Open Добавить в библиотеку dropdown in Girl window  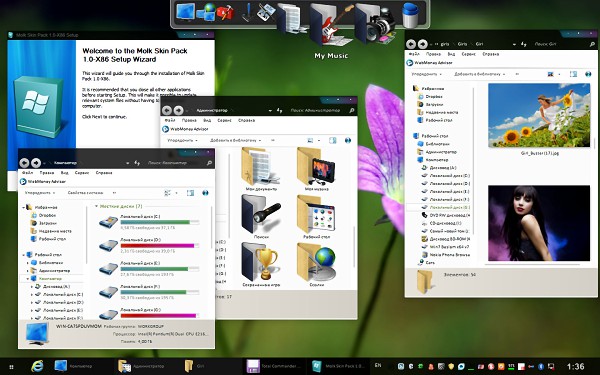[x=479, y=74]
